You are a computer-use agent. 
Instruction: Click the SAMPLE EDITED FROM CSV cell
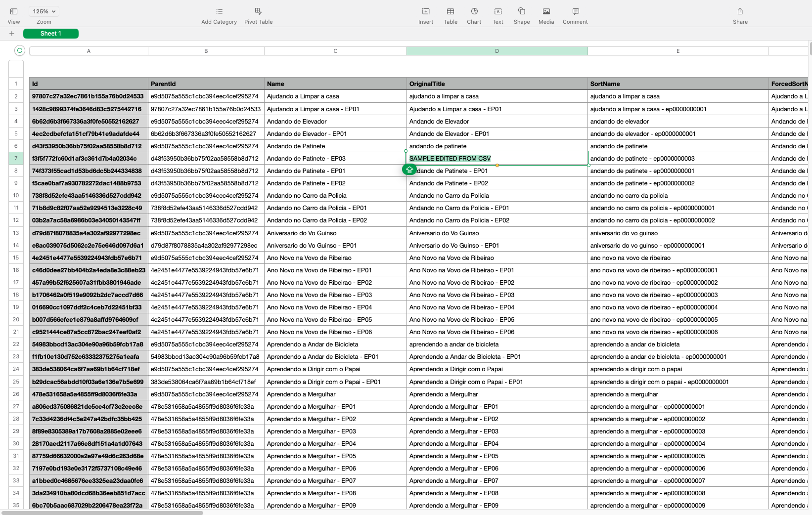497,159
